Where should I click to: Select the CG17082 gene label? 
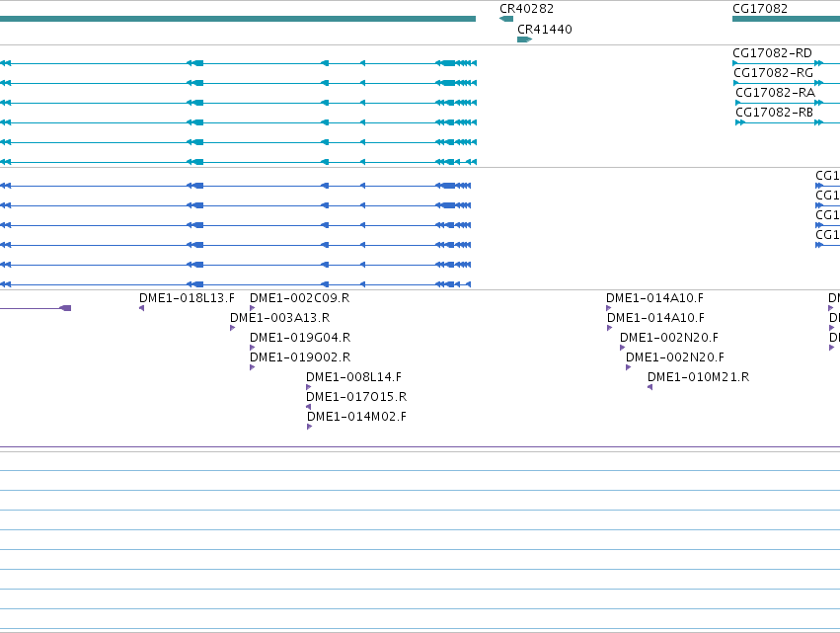click(760, 9)
